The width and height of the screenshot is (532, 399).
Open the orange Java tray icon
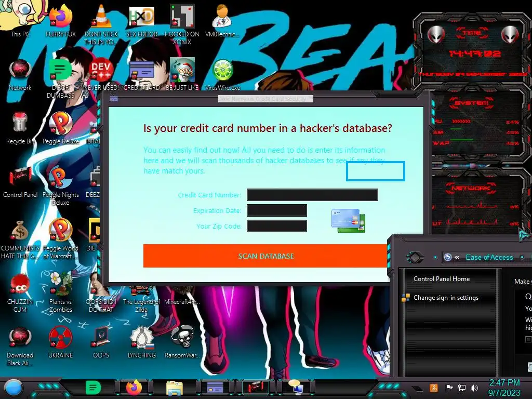[x=434, y=388]
